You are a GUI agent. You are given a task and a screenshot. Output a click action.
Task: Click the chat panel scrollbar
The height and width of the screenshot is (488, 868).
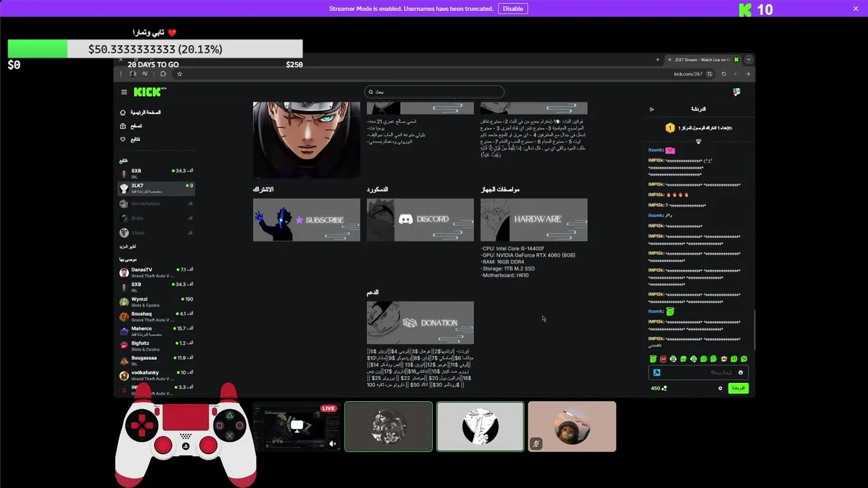tap(754, 329)
